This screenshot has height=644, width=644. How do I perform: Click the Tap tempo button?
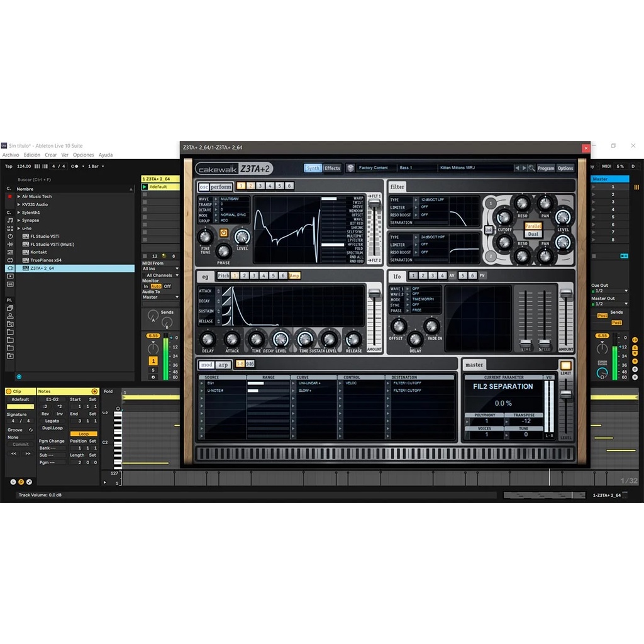tap(9, 166)
